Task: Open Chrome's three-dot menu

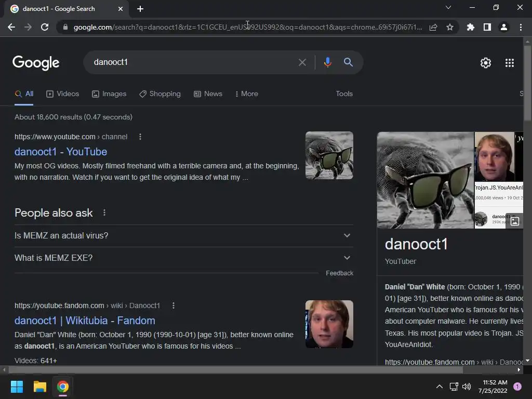Action: tap(521, 27)
